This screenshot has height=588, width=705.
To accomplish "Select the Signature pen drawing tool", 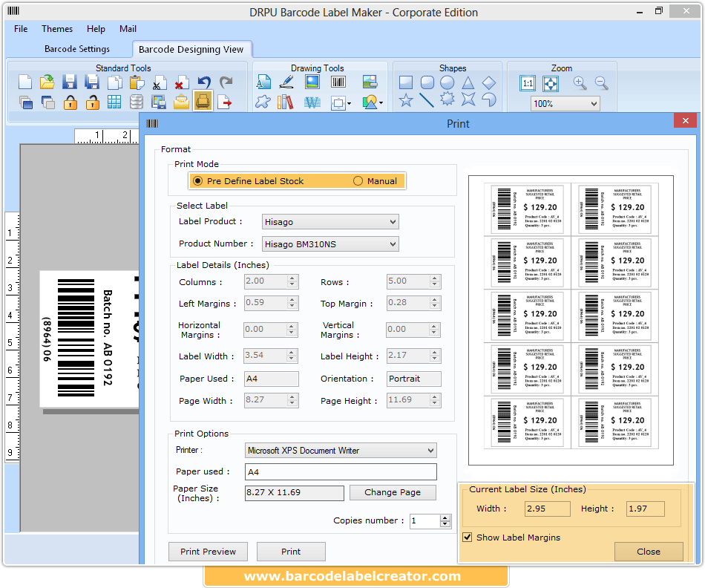I will point(286,82).
